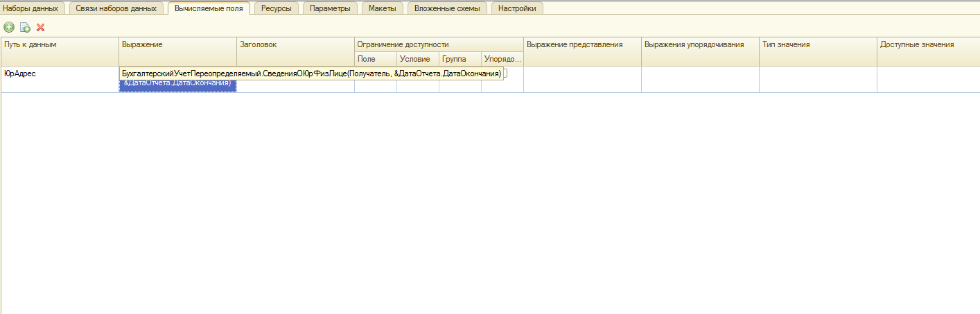This screenshot has height=314, width=980.
Task: Select the ЮрАдрес data path cell
Action: (x=60, y=79)
